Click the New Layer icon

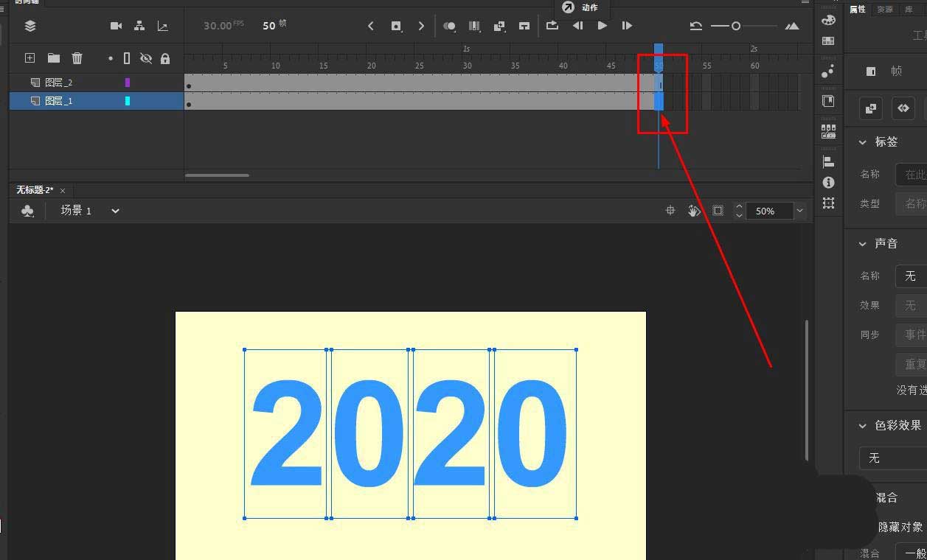[29, 57]
